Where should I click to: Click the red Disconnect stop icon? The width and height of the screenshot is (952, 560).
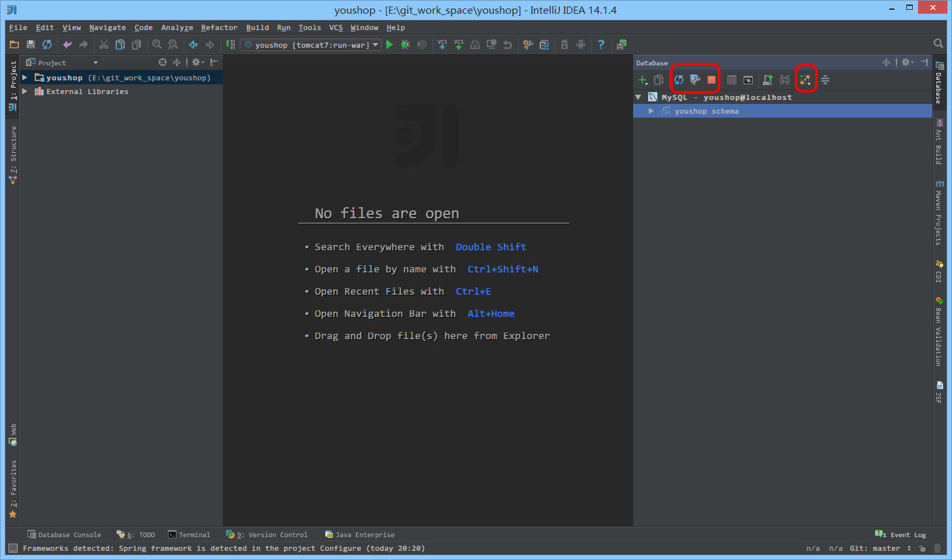tap(712, 80)
